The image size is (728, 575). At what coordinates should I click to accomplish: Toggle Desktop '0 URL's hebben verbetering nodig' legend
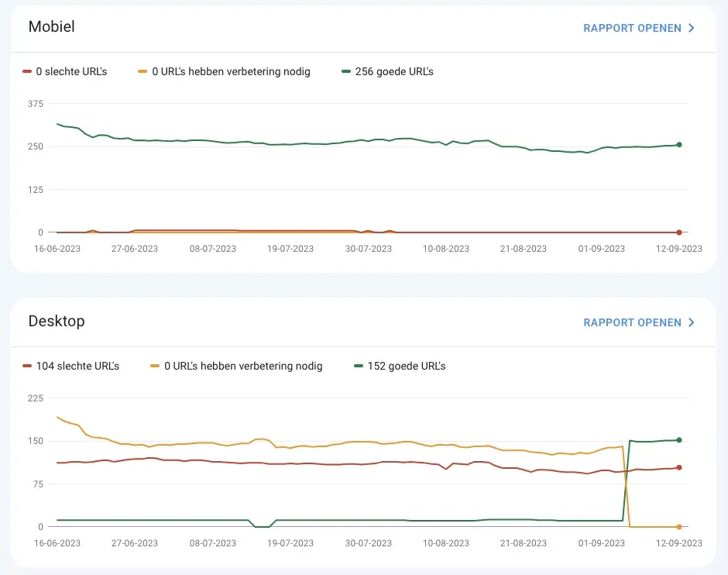pyautogui.click(x=237, y=366)
